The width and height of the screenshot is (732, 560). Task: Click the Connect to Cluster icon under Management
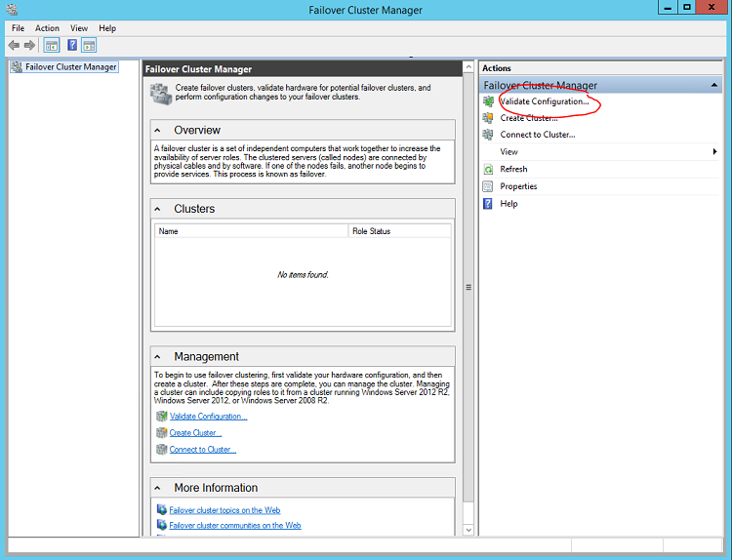point(161,449)
